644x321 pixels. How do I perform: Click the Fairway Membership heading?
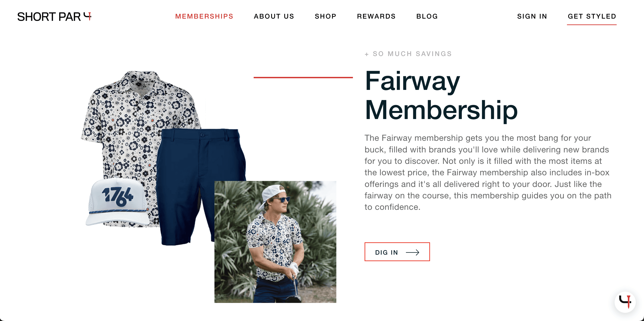pyautogui.click(x=441, y=95)
